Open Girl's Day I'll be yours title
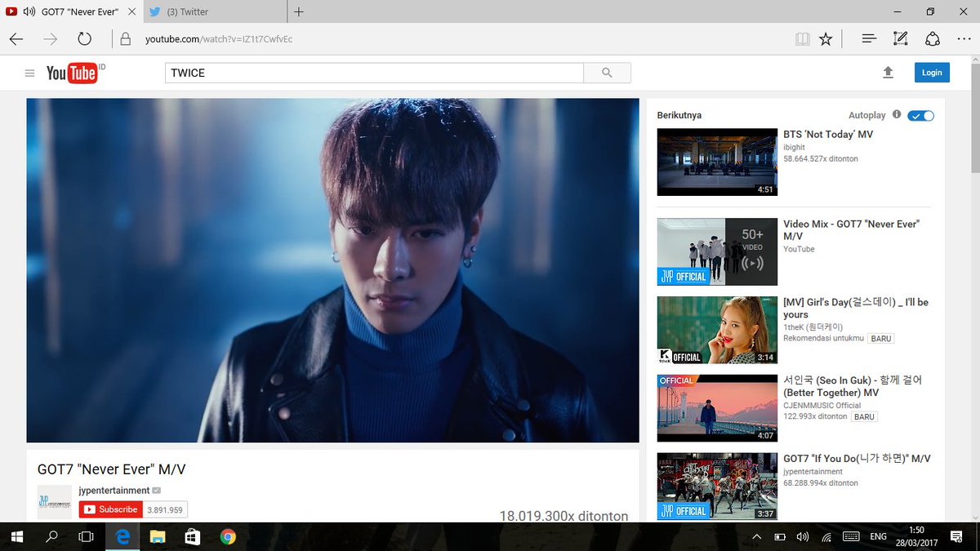Image resolution: width=980 pixels, height=551 pixels. [x=856, y=308]
